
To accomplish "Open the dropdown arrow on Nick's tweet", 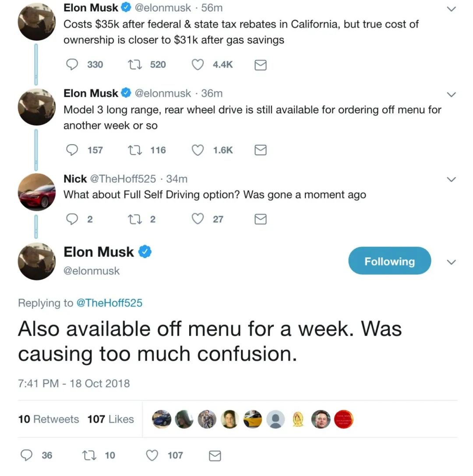I will coord(451,179).
